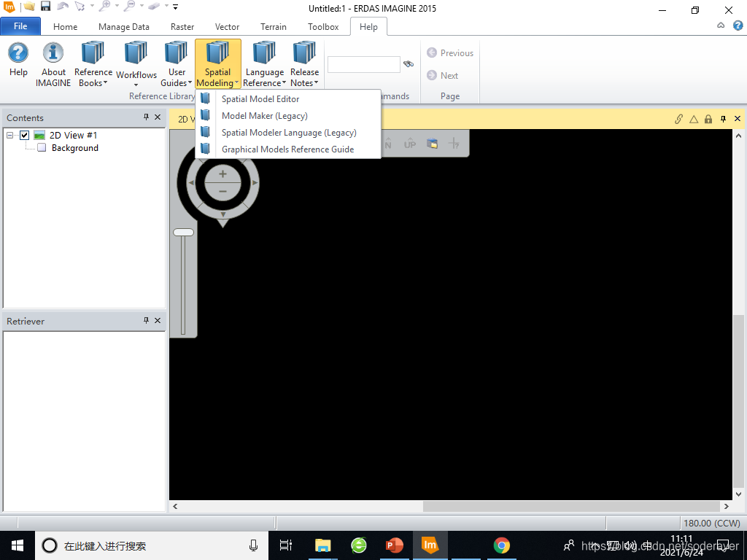Click the north-up N icon
The width and height of the screenshot is (747, 560).
pyautogui.click(x=388, y=143)
